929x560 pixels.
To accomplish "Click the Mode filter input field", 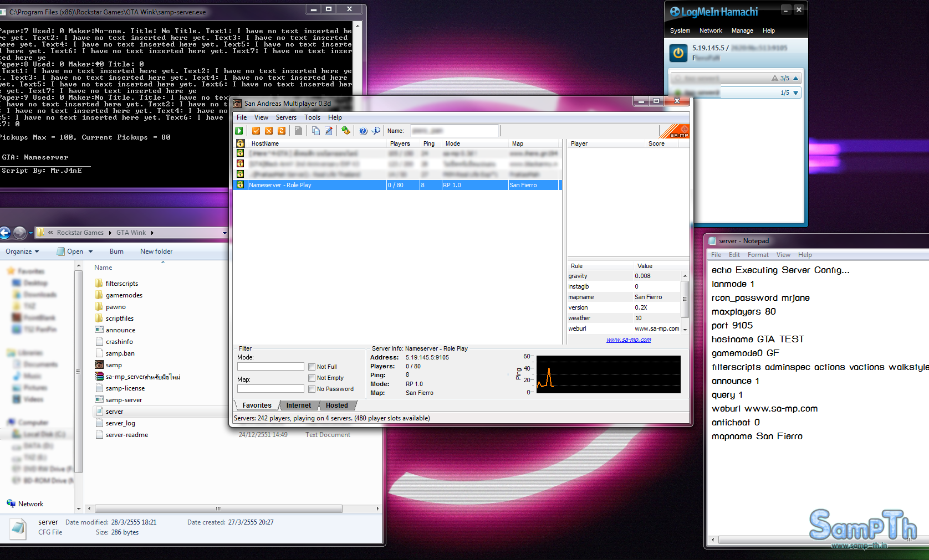I will 270,366.
